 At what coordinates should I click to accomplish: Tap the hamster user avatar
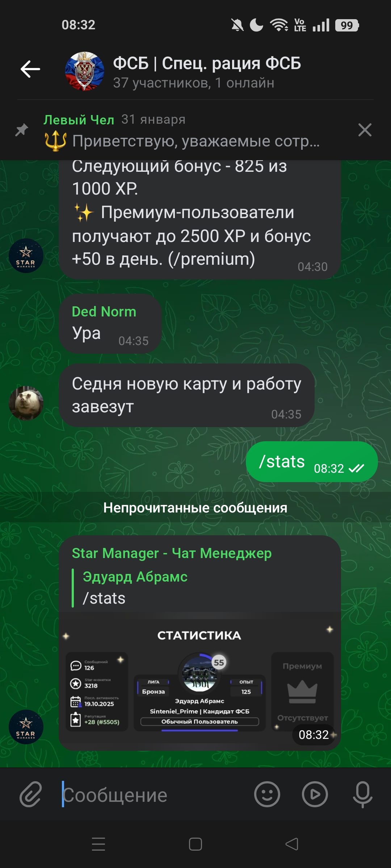(x=26, y=403)
